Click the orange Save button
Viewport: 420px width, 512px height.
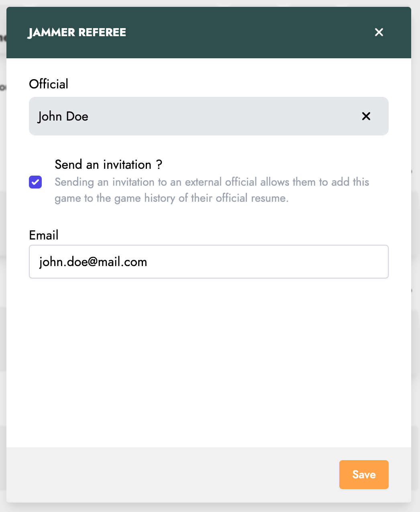tap(364, 475)
